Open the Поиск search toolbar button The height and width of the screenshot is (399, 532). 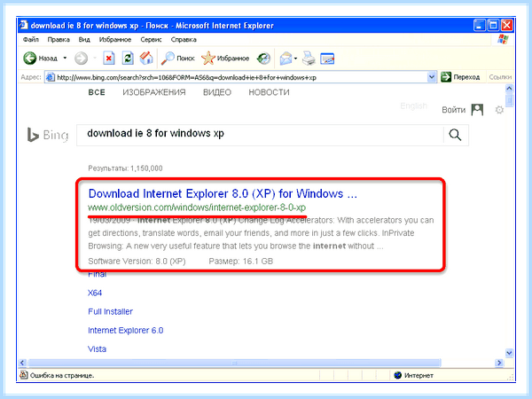[x=178, y=59]
